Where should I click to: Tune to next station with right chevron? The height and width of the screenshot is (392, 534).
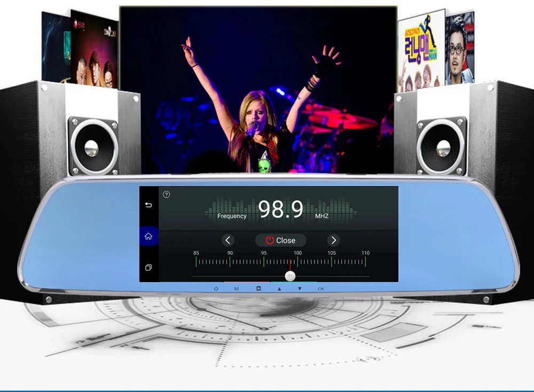[334, 240]
